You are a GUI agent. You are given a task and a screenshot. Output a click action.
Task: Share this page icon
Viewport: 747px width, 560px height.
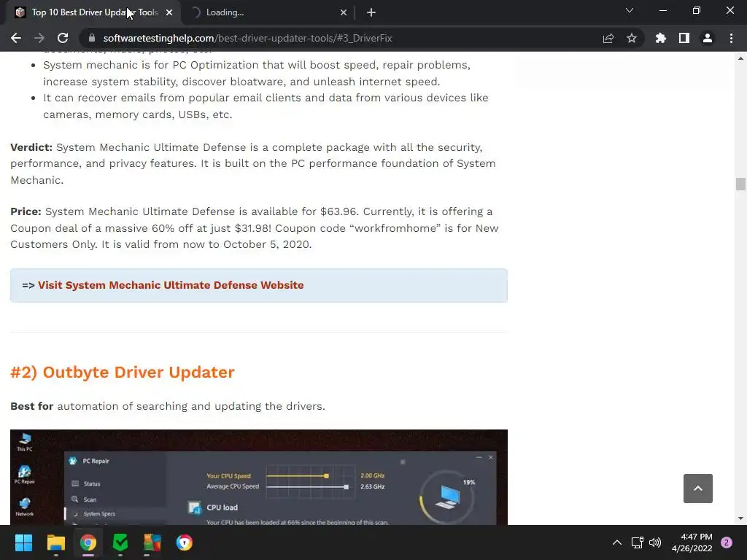point(608,38)
